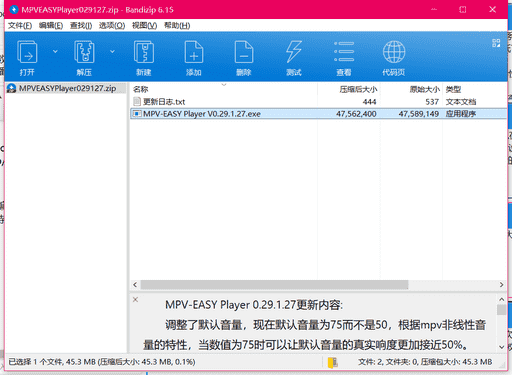512x375 pixels.
Task: Click the View (查看) list icon
Action: click(344, 52)
